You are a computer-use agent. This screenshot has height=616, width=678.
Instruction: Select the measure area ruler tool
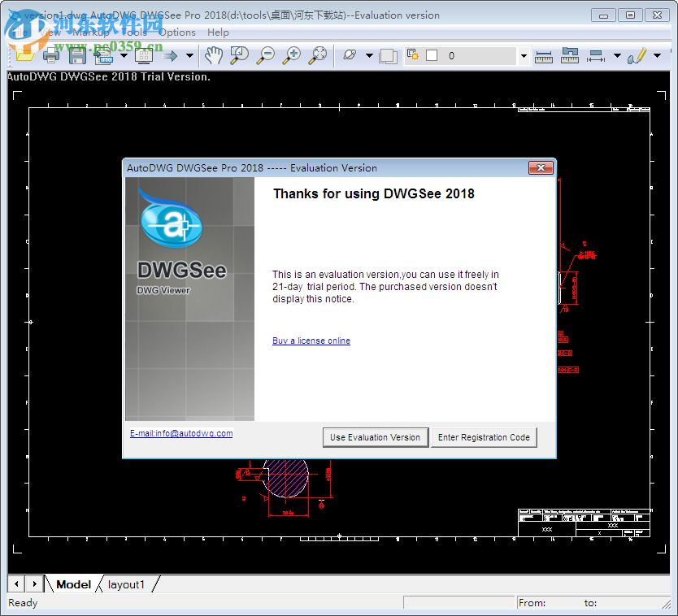(x=570, y=55)
